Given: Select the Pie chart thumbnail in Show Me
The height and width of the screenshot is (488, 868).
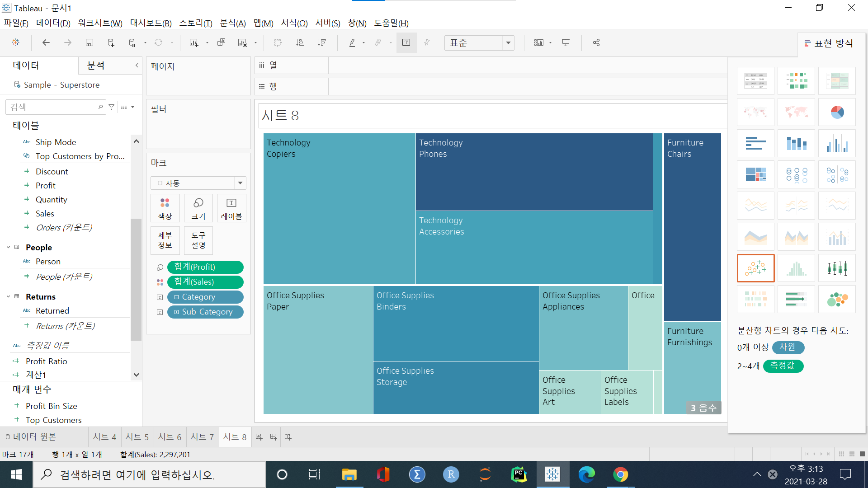Looking at the screenshot, I should (x=837, y=112).
